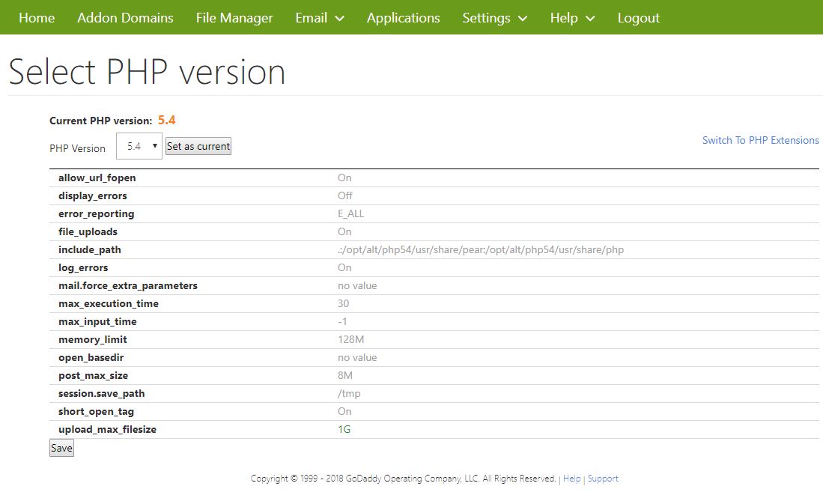Click the log_errors value On
Image resolution: width=823 pixels, height=504 pixels.
point(344,267)
